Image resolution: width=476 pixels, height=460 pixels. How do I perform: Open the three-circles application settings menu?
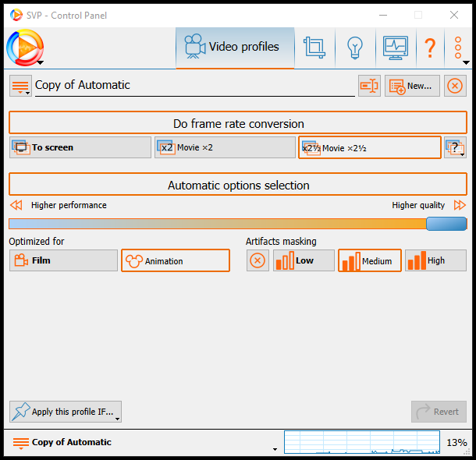458,48
